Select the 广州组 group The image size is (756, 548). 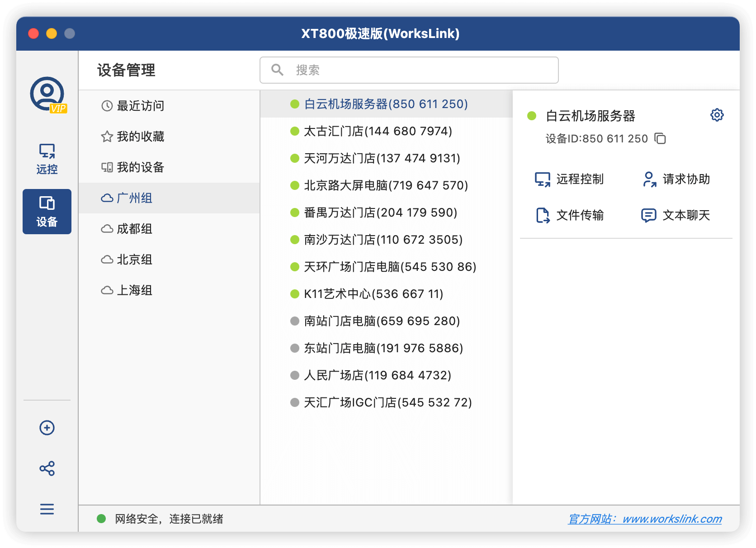click(x=169, y=198)
